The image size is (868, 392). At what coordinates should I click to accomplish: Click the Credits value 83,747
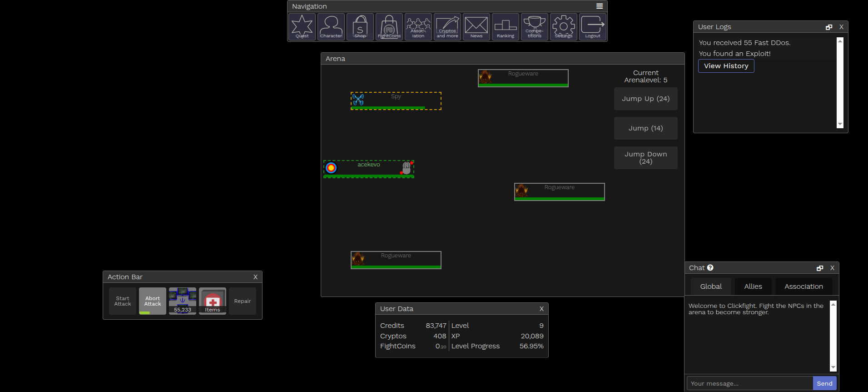tap(436, 326)
